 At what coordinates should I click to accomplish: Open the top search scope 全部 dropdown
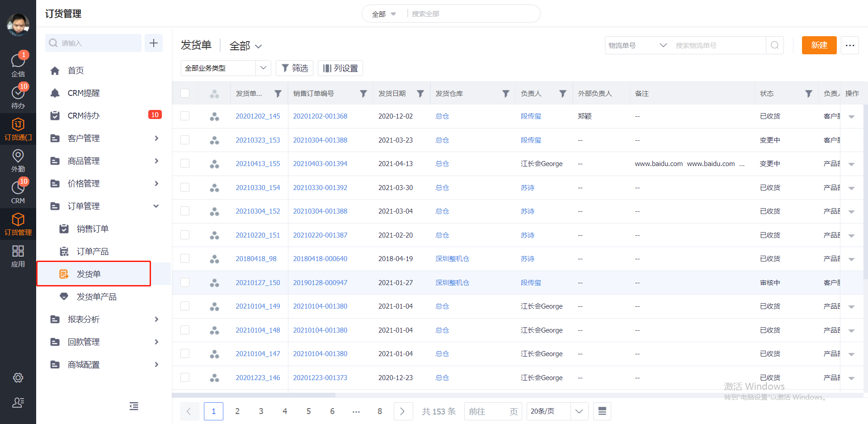(384, 14)
